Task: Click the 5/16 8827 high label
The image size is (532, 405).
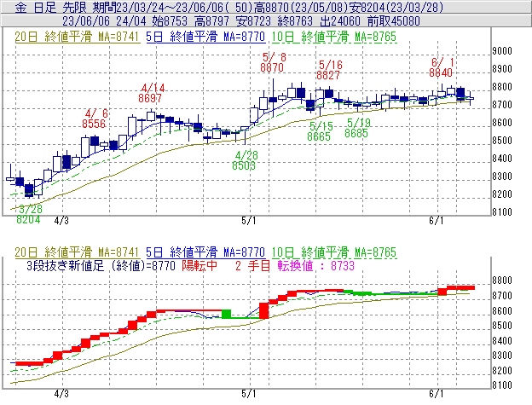Action: 329,70
